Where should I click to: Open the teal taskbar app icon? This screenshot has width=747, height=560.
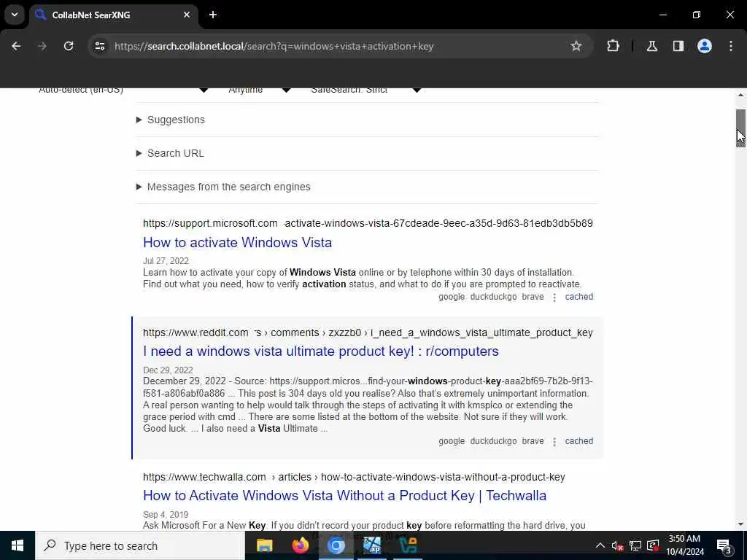[408, 545]
